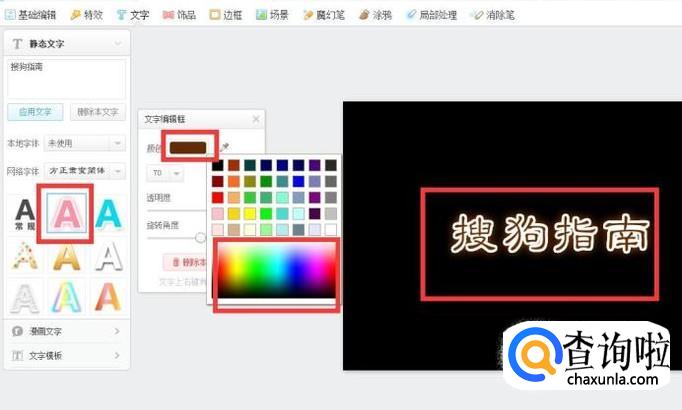Choose the black swatch in palette
682x410 pixels.
tap(217, 165)
